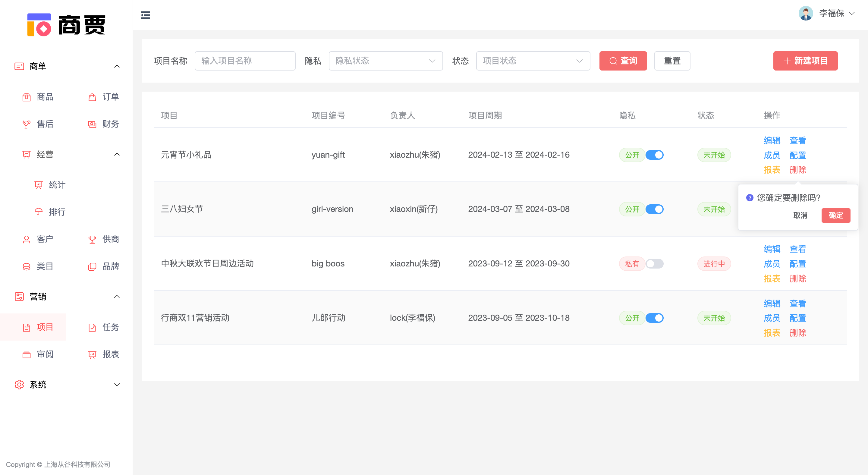Open 订单 from the sidebar icons

pos(92,97)
